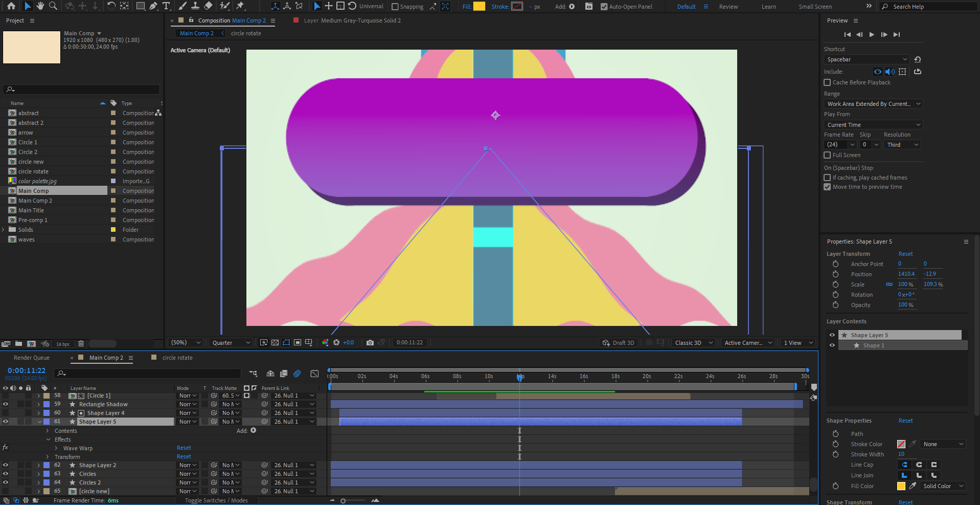Screen dimensions: 980x505
Task: Uncheck Auto-Open Panel
Action: tap(604, 7)
